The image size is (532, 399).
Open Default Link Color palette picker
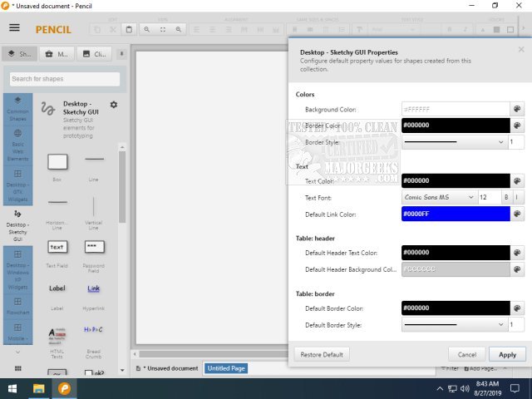[x=517, y=214]
